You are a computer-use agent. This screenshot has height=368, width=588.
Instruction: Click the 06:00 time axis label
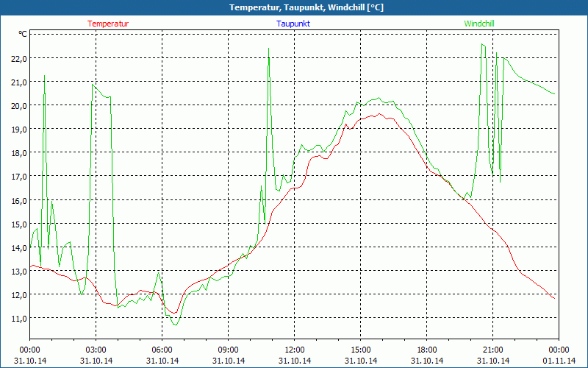click(162, 350)
